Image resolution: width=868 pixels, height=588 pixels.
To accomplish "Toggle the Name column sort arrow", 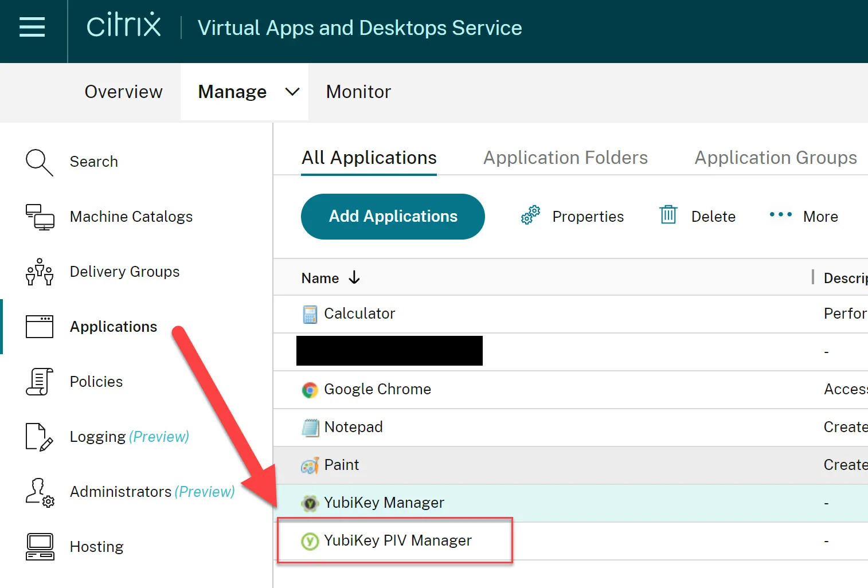I will pos(354,277).
